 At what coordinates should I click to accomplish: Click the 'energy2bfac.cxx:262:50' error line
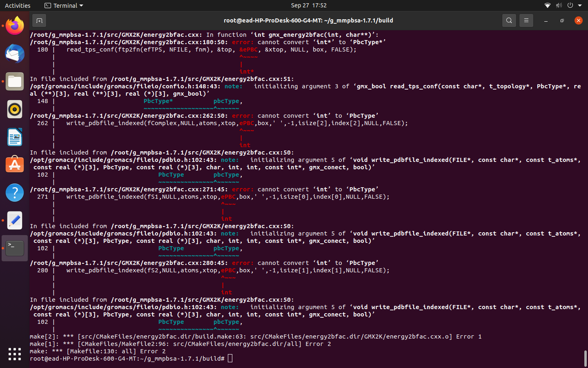click(204, 116)
